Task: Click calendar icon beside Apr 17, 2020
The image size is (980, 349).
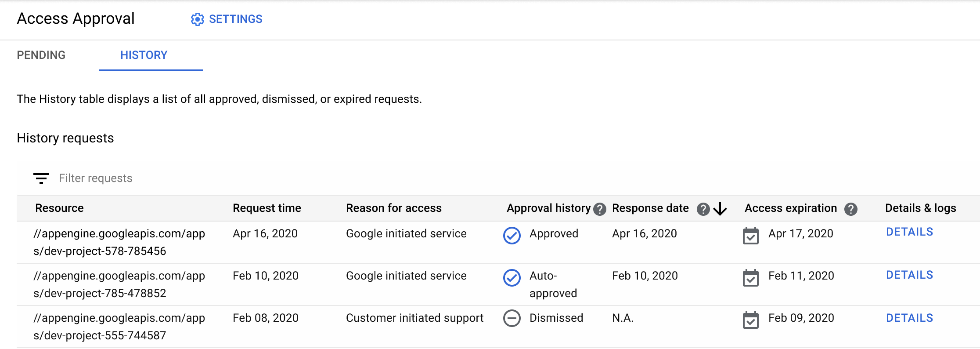Action: (x=750, y=236)
